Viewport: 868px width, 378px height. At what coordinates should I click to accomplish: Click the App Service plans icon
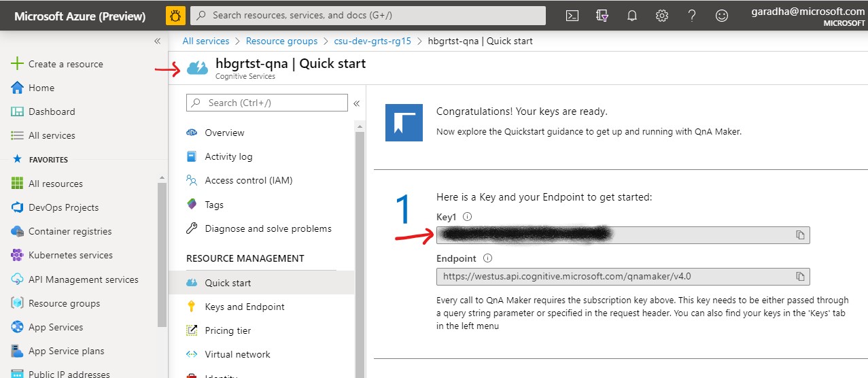click(18, 351)
